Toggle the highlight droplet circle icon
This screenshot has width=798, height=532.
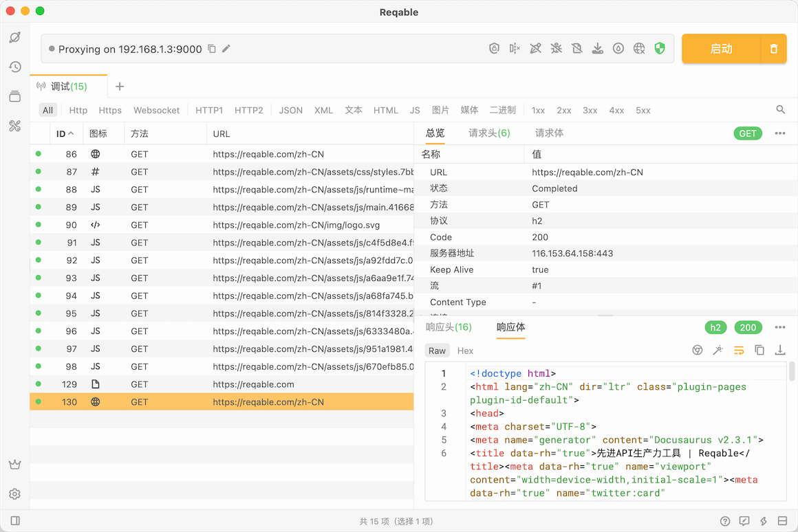tap(618, 48)
